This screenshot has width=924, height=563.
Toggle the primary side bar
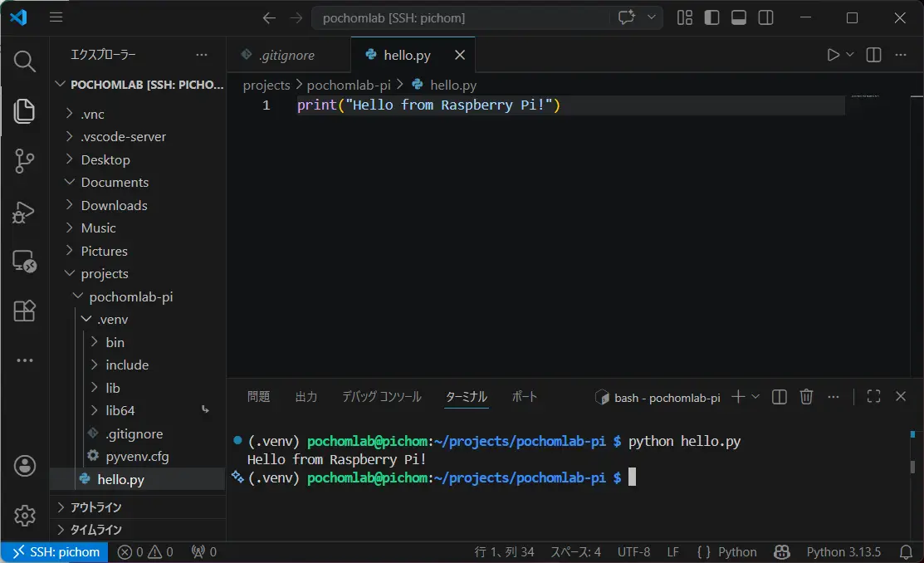(x=711, y=17)
